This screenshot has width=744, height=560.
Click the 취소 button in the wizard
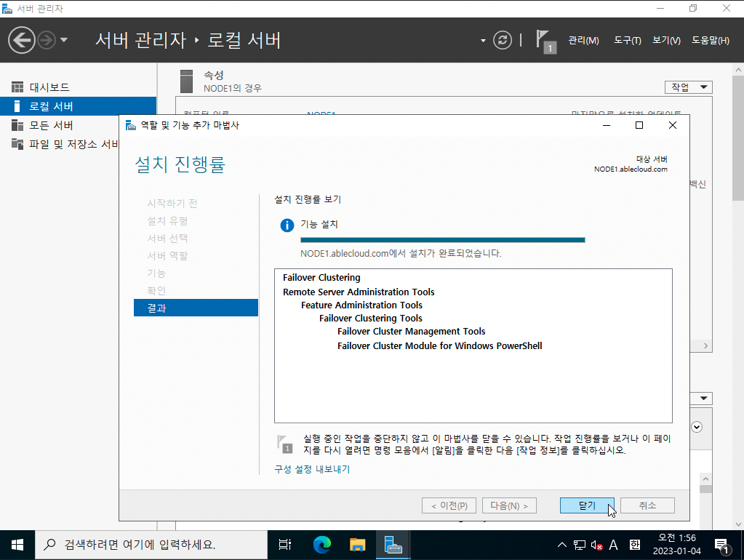click(647, 505)
